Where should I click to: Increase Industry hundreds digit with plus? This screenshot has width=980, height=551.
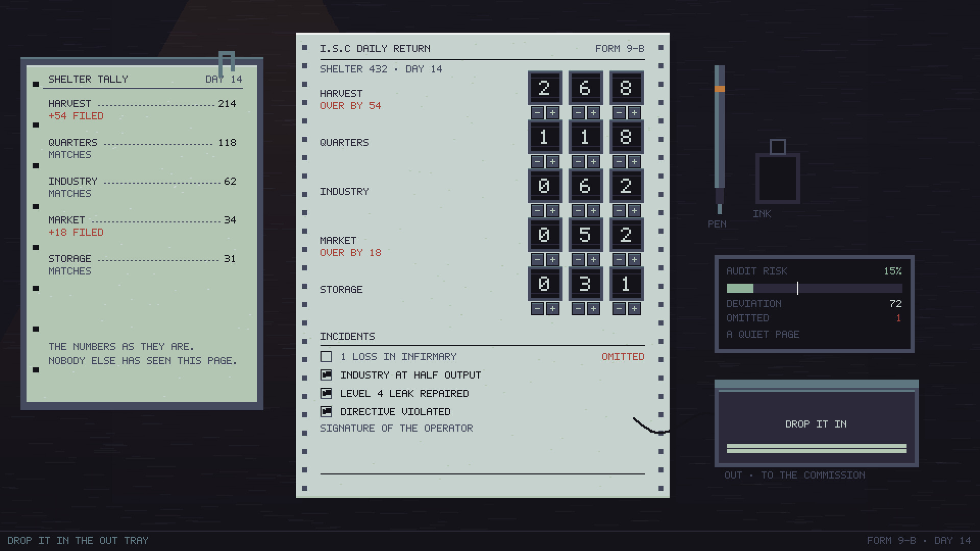coord(552,211)
